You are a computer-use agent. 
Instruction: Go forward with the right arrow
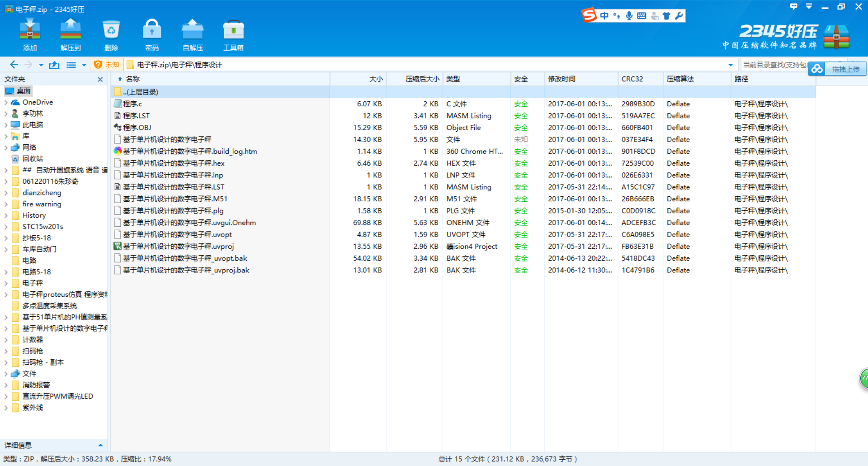(x=28, y=65)
